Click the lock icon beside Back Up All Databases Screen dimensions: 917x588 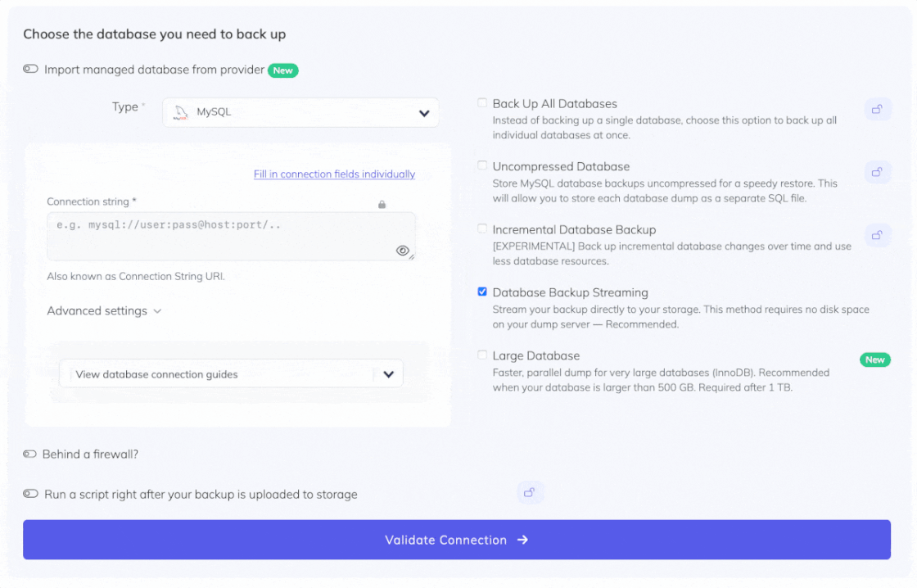pyautogui.click(x=877, y=109)
